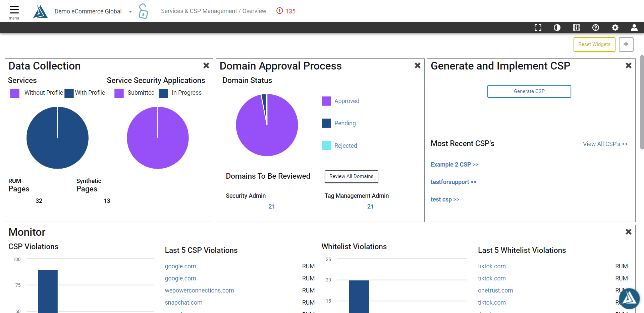Toggle the With Profile legend swatch

point(69,93)
